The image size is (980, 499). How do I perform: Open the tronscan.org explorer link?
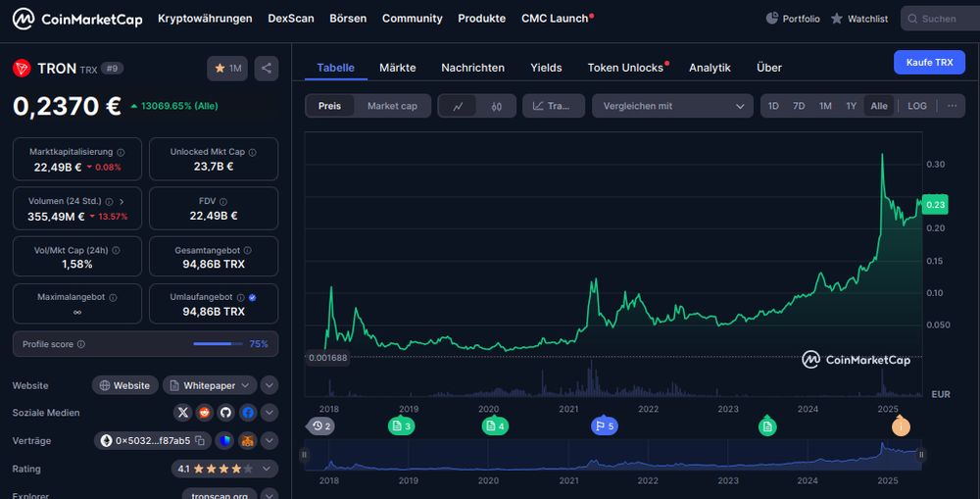pos(220,495)
